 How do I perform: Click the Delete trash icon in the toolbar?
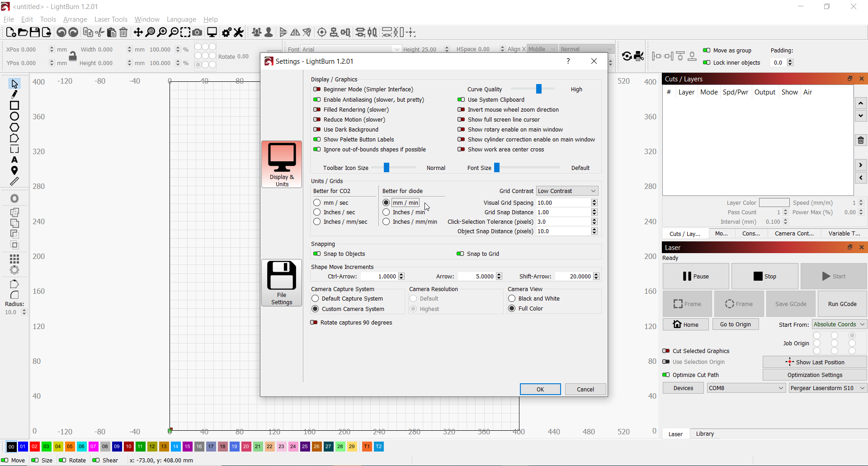click(123, 32)
